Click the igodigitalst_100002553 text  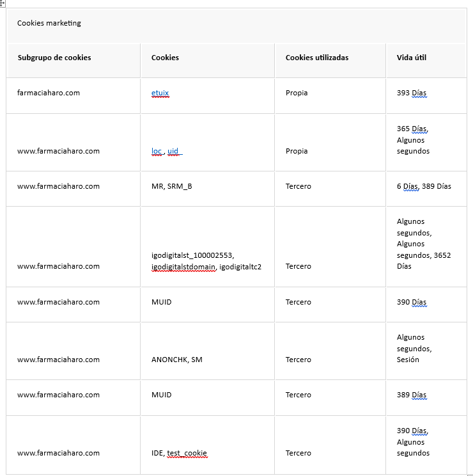[192, 255]
